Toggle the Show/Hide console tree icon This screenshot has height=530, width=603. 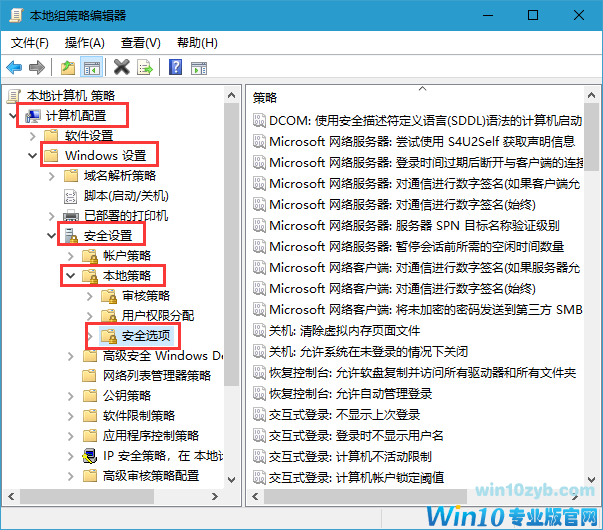tap(92, 68)
